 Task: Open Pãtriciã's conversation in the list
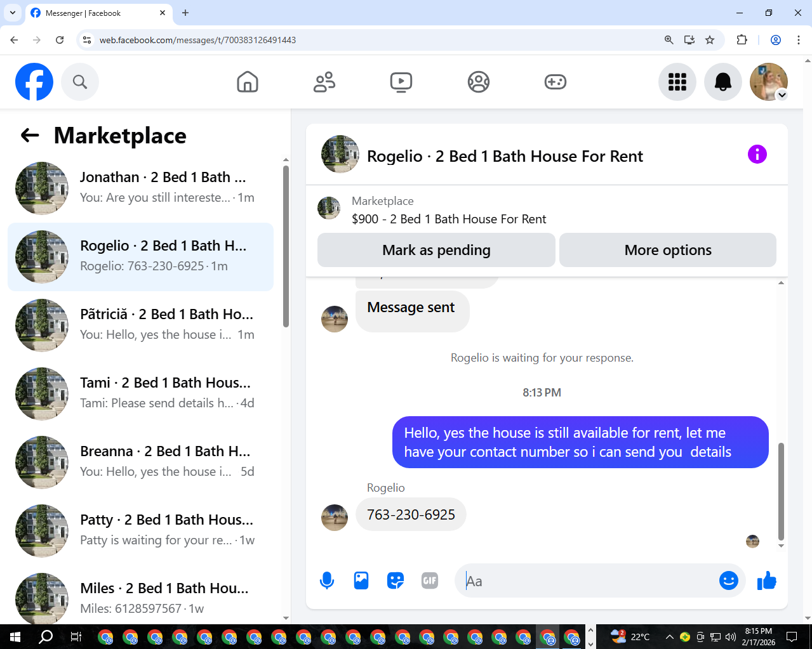[x=141, y=325]
